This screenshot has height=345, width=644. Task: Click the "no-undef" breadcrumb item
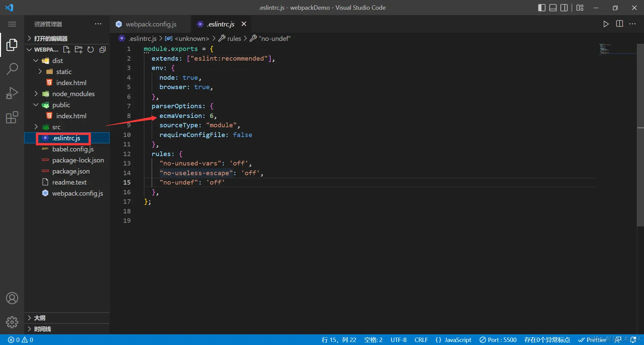point(275,39)
